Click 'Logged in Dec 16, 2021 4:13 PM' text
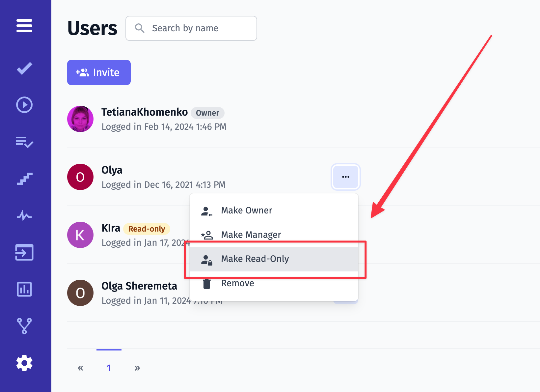Image resolution: width=540 pixels, height=392 pixels. pos(164,185)
